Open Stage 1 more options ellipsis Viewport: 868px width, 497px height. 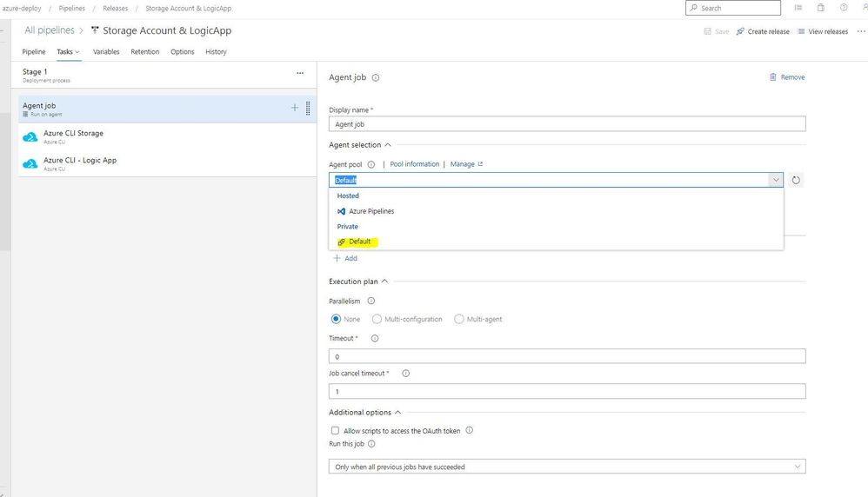[300, 73]
